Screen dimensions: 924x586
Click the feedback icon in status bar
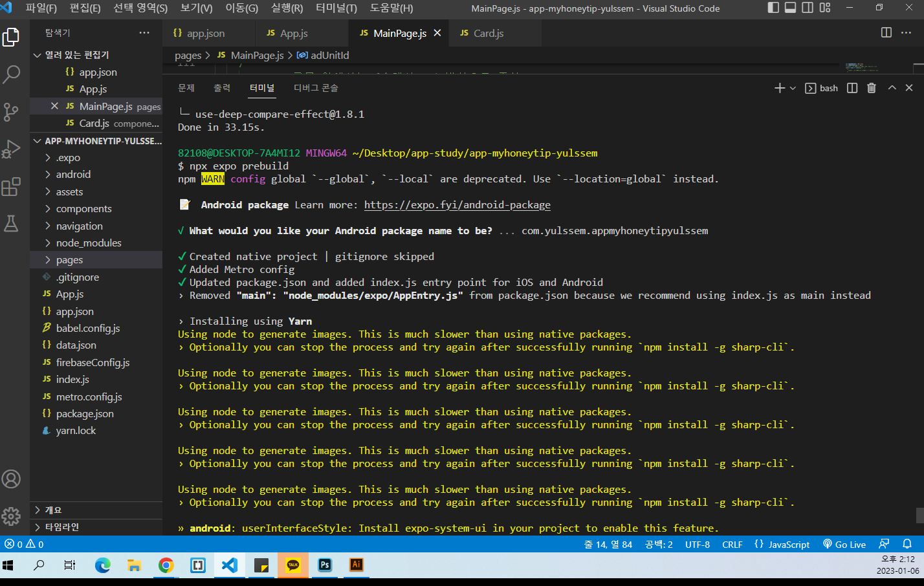(x=884, y=545)
